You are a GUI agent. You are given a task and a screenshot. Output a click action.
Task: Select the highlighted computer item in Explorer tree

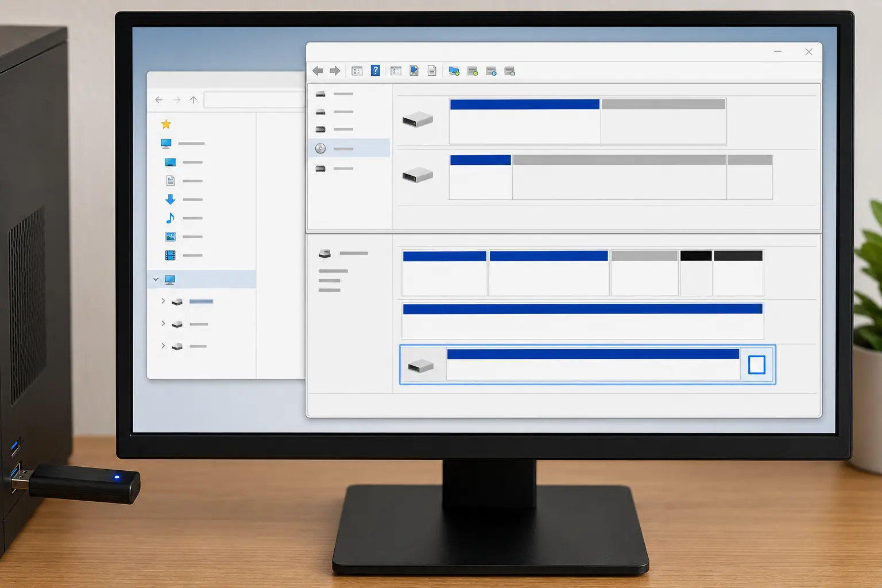(x=202, y=279)
